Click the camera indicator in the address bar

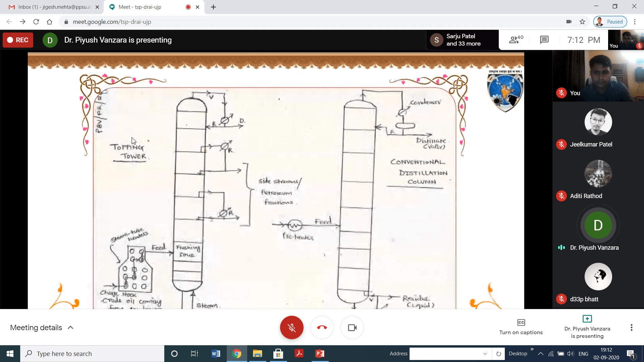[569, 22]
